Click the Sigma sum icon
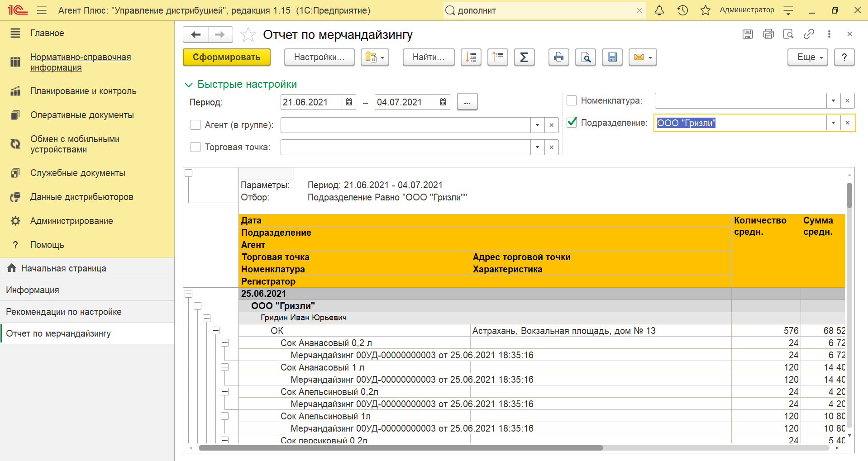The width and height of the screenshot is (868, 461). pos(524,57)
